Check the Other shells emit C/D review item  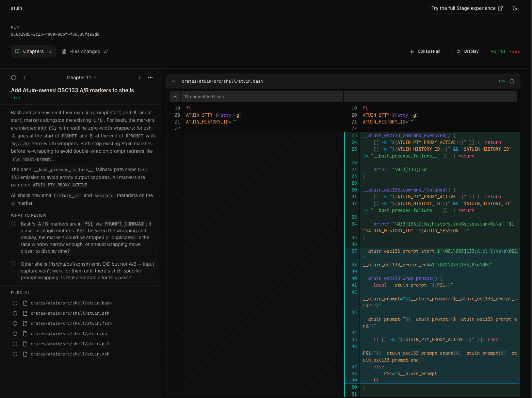(x=14, y=264)
